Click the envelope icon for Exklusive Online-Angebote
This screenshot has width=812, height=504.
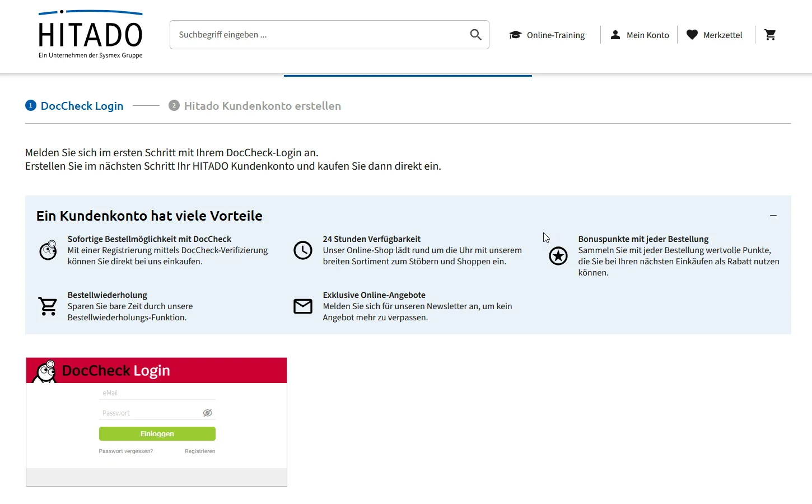pos(303,306)
